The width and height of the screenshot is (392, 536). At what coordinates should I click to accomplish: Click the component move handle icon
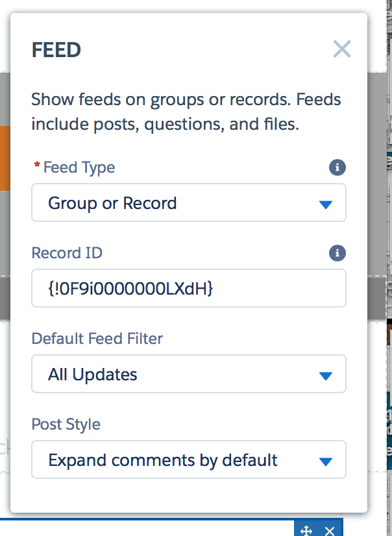coord(307,530)
